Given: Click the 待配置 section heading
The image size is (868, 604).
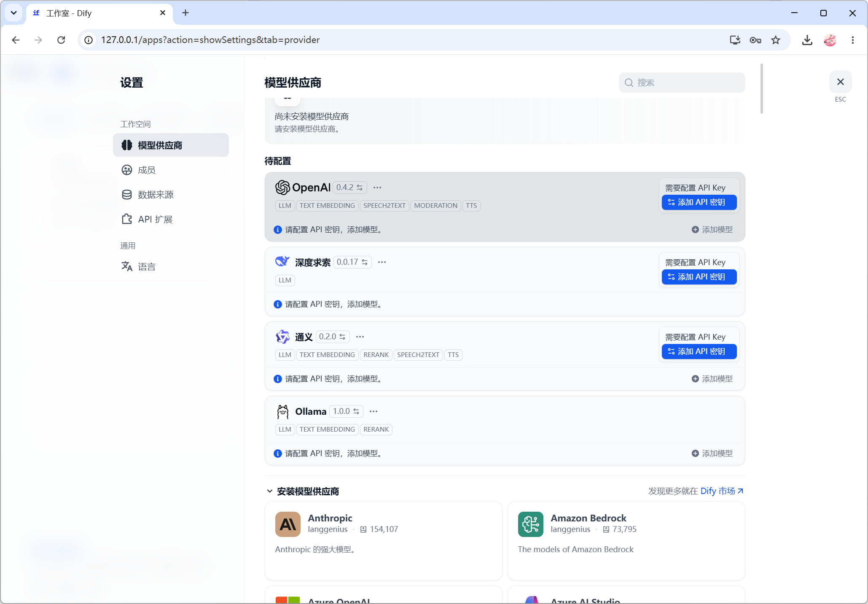Looking at the screenshot, I should [278, 161].
